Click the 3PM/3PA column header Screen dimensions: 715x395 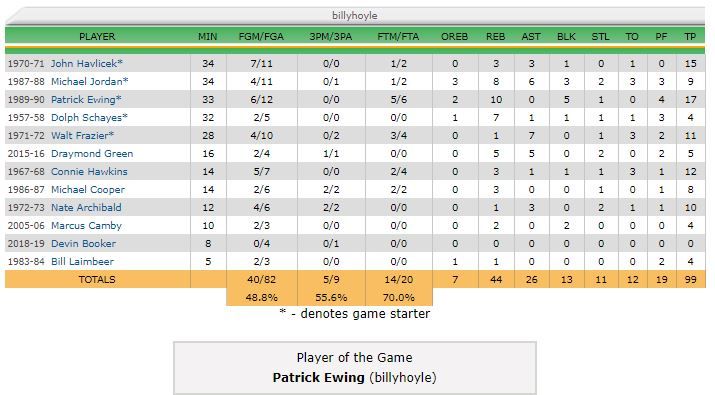331,36
